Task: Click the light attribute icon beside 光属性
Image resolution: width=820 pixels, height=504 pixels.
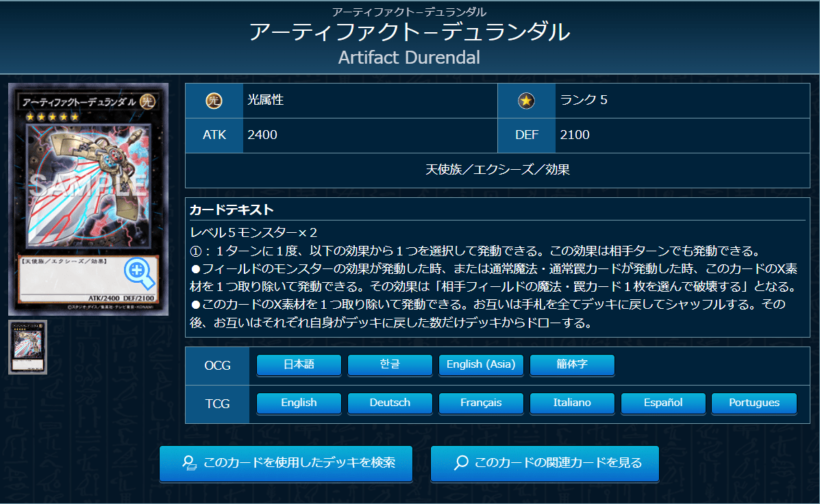Action: pos(214,101)
